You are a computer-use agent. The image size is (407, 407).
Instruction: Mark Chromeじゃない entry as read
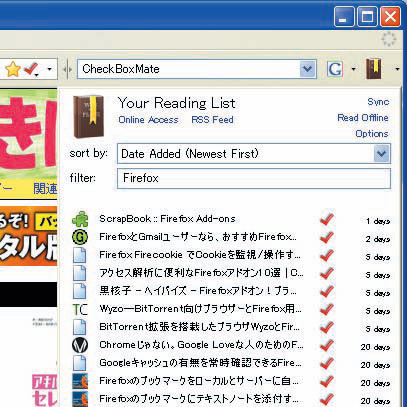327,345
